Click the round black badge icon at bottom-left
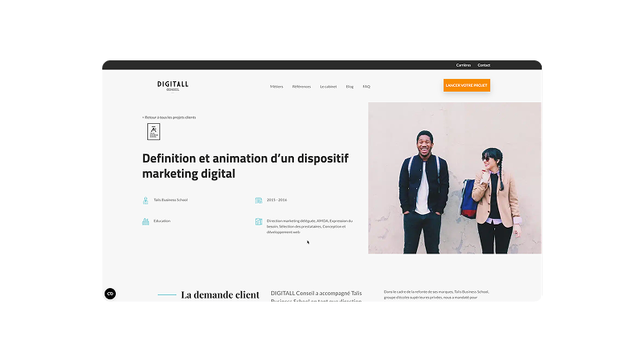Screen dimensions: 644x362 click(x=110, y=294)
